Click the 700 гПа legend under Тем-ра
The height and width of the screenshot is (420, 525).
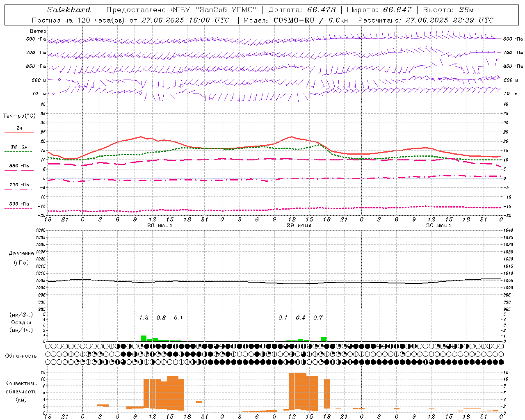click(x=19, y=185)
